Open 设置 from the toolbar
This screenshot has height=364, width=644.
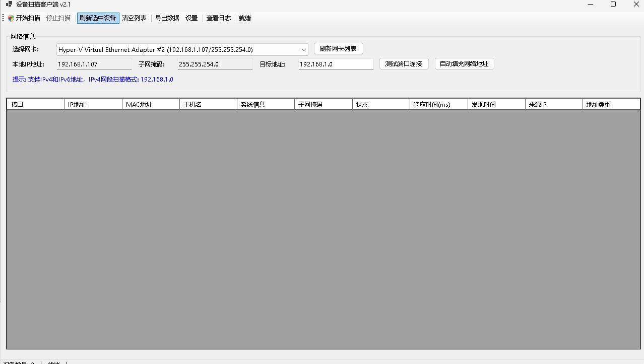191,18
